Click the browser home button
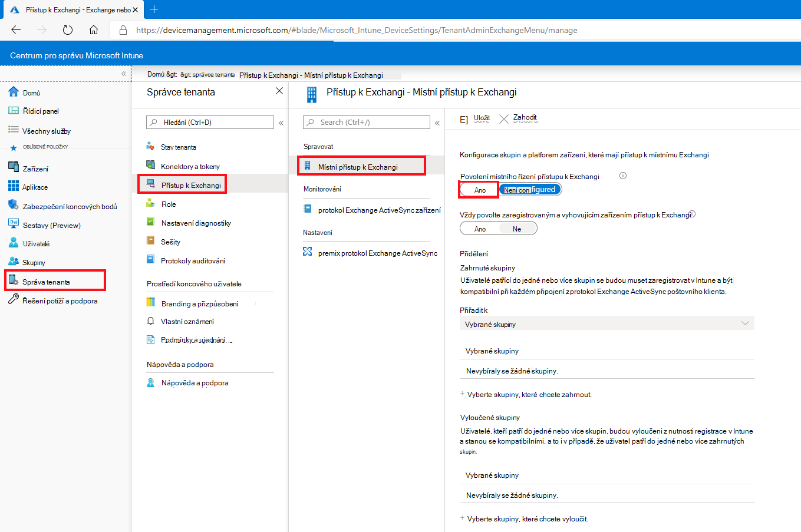This screenshot has width=801, height=532. (x=93, y=30)
